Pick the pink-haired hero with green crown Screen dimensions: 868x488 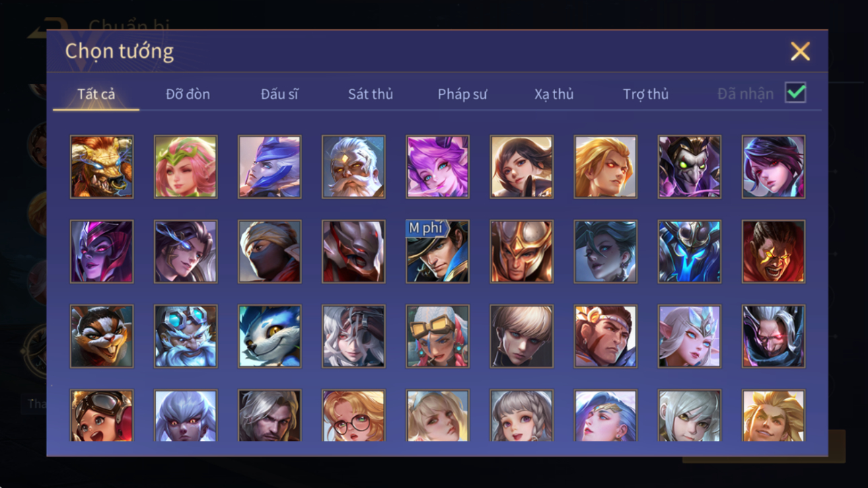pos(186,167)
